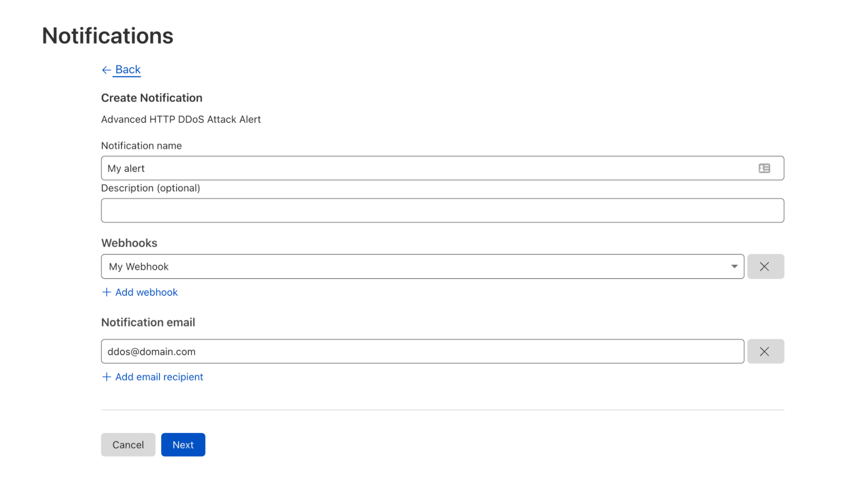This screenshot has width=857, height=504.
Task: Click into the Description optional field
Action: pyautogui.click(x=442, y=210)
